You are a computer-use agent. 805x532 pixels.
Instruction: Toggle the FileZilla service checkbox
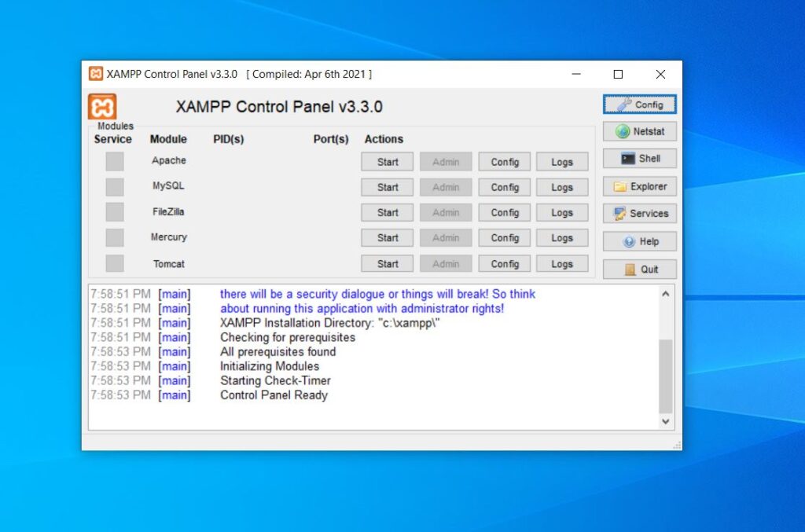click(x=115, y=212)
